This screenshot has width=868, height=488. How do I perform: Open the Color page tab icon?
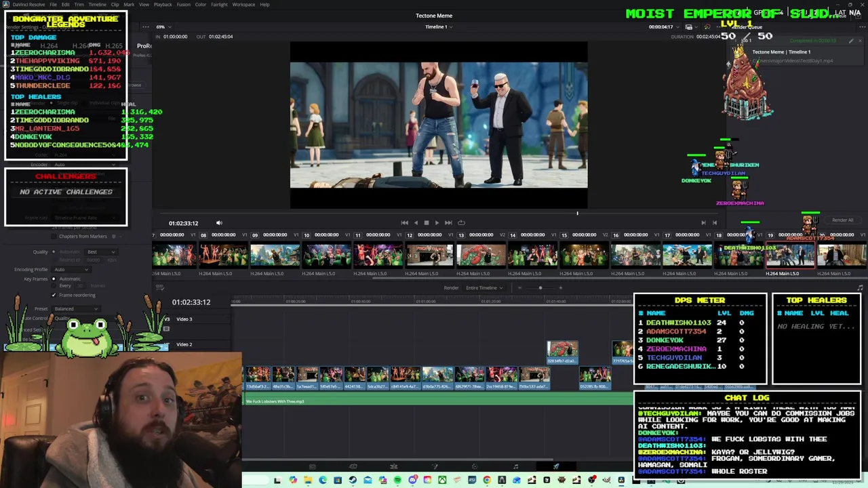click(x=475, y=466)
